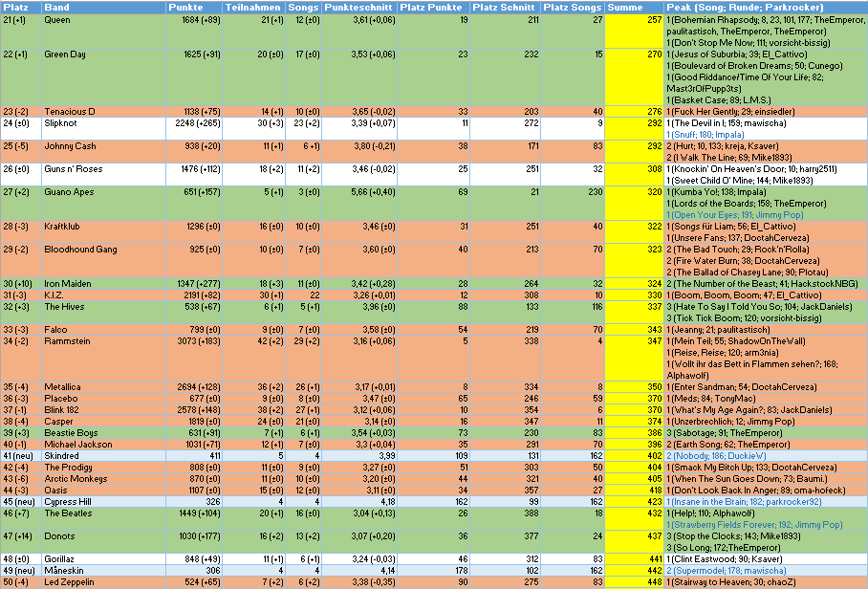Click the band name 'Falco'
The height and width of the screenshot is (589, 868).
coord(55,329)
